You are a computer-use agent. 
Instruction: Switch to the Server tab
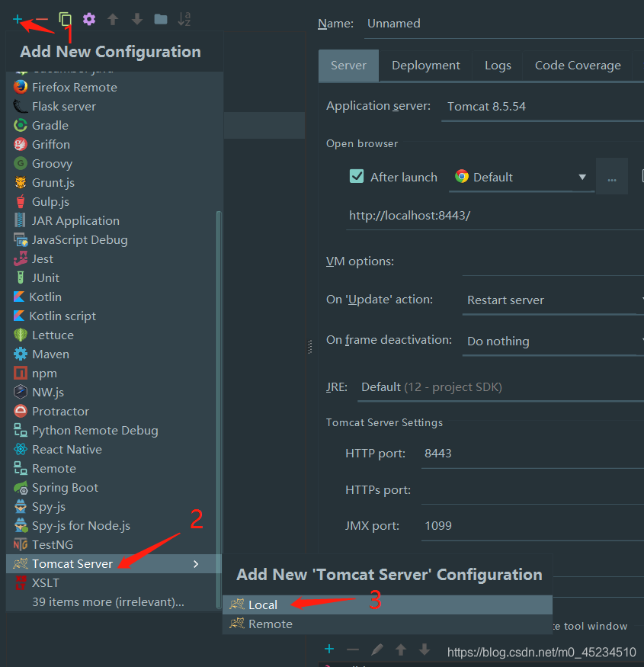[x=348, y=65]
